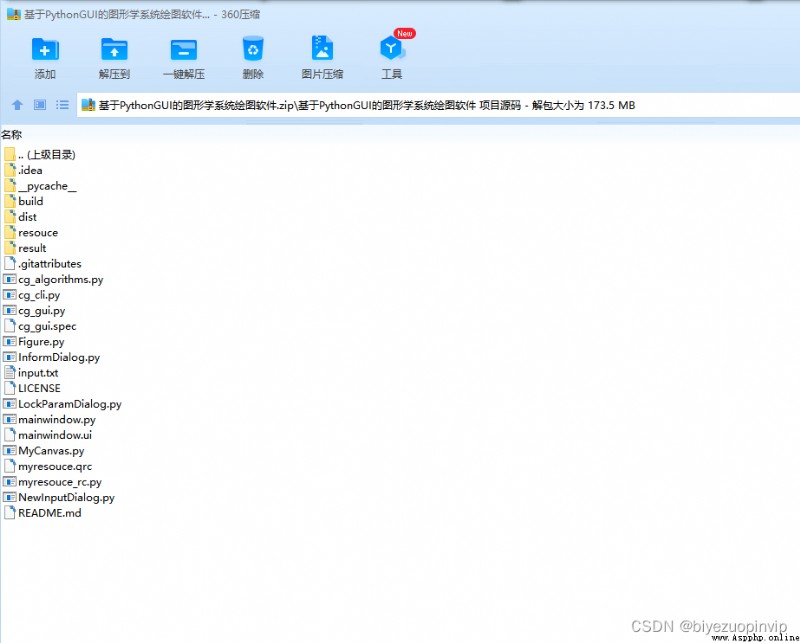The height and width of the screenshot is (643, 800).
Task: Select the InformDialog.py file
Action: [52, 357]
